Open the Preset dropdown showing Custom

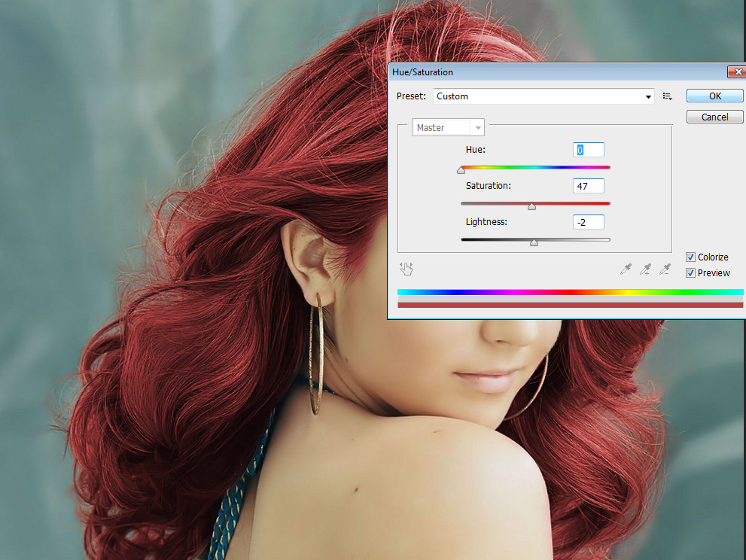click(543, 96)
